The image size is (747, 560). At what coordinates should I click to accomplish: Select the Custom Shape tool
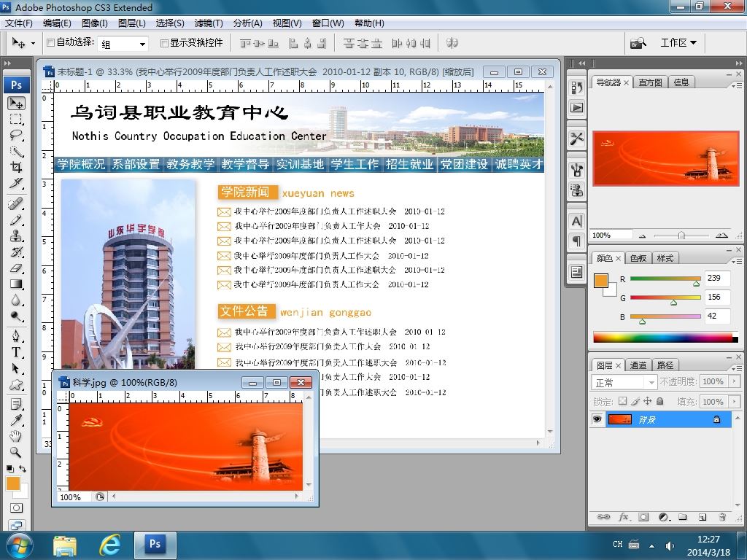[16, 385]
